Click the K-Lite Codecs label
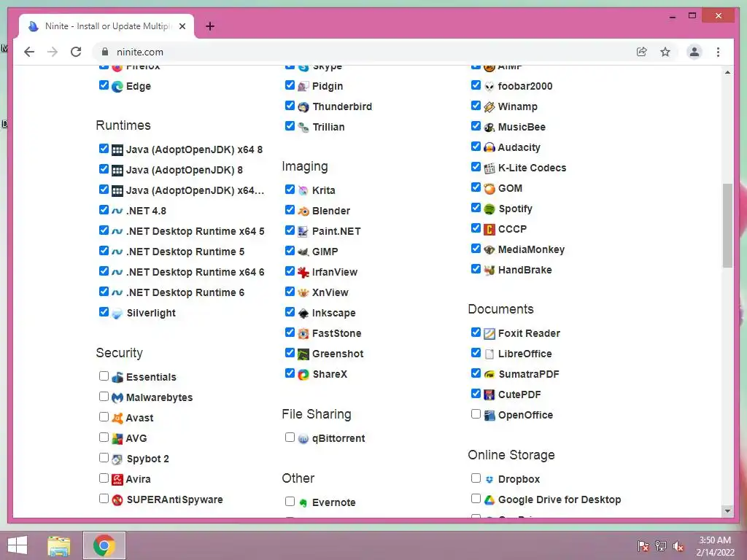This screenshot has height=560, width=747. tap(532, 168)
